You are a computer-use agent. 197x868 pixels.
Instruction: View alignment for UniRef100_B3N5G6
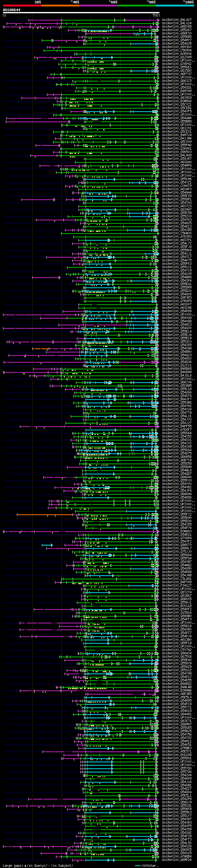(x=177, y=101)
